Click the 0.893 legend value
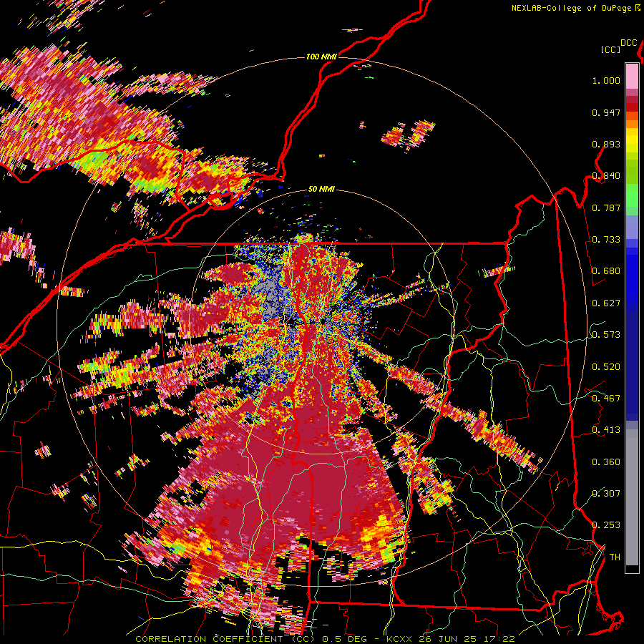Image resolution: width=644 pixels, height=644 pixels. pos(606,144)
